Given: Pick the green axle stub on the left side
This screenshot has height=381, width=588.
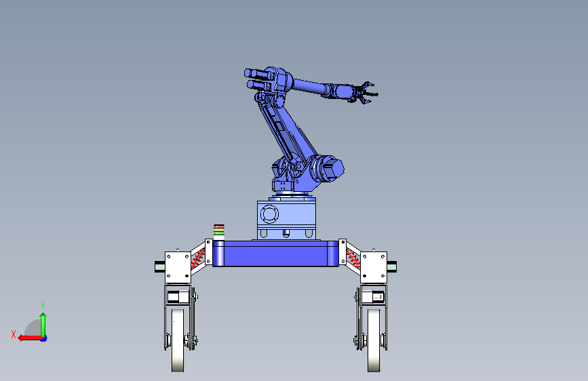Looking at the screenshot, I should [160, 266].
